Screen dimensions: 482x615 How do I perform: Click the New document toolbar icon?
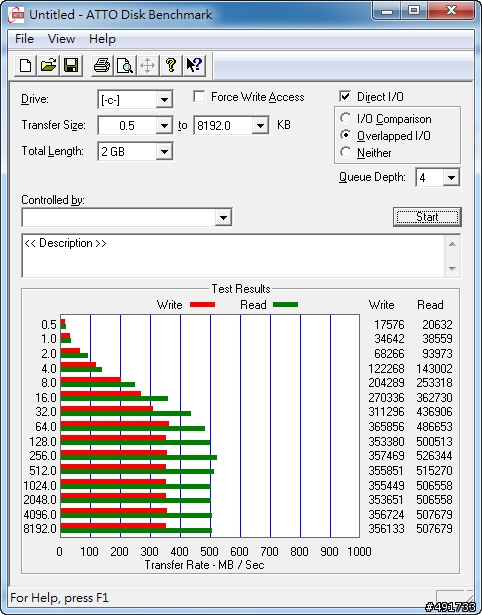click(x=26, y=65)
